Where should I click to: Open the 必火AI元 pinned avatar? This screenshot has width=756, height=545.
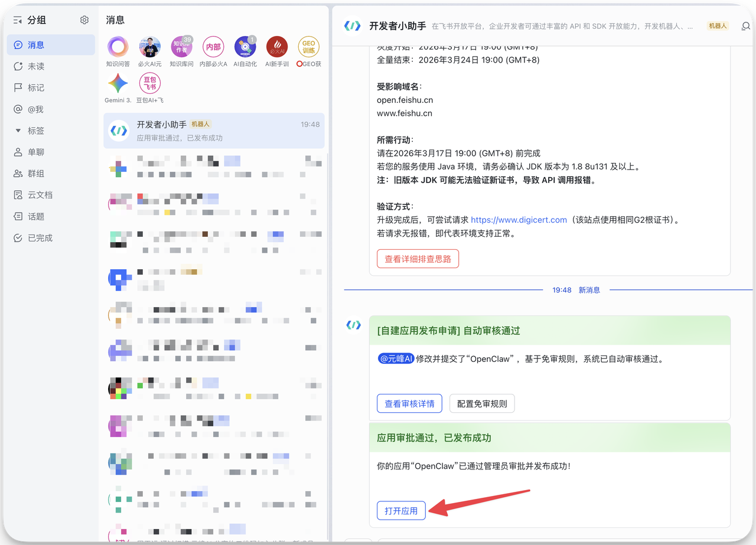(150, 47)
